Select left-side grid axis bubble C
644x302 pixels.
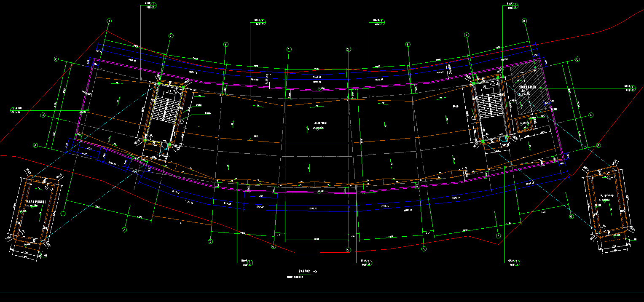(56, 59)
